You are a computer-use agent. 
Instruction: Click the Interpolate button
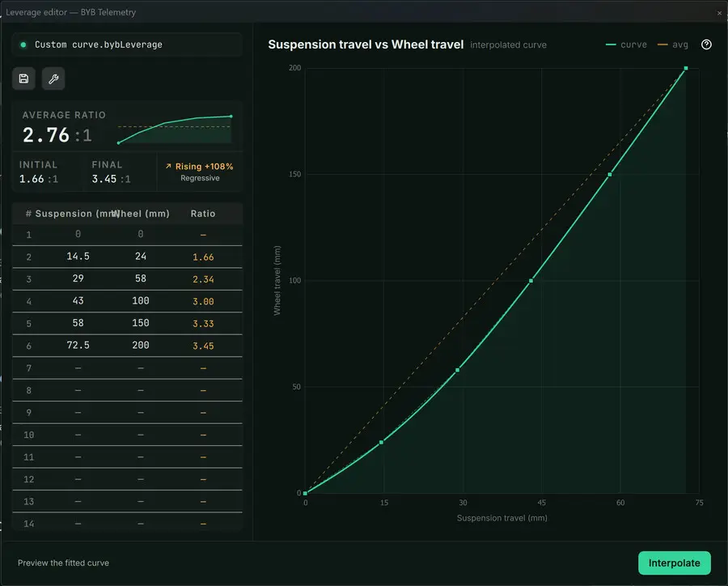tap(674, 563)
